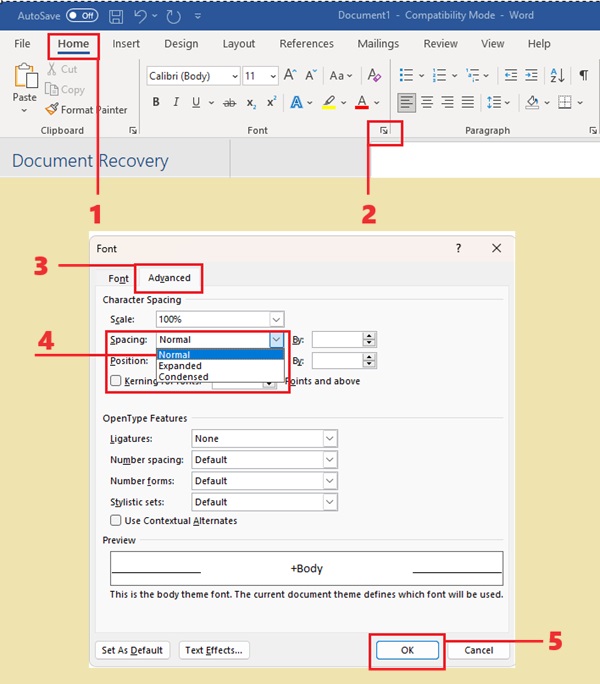Click the Save icon in title bar
Viewport: 600px width, 684px height.
point(116,16)
